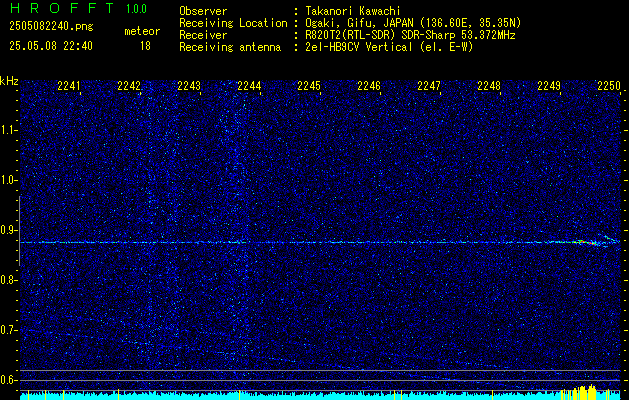The width and height of the screenshot is (629, 400).
Task: Click the 0.6 kHz axis label
Action: 8,380
